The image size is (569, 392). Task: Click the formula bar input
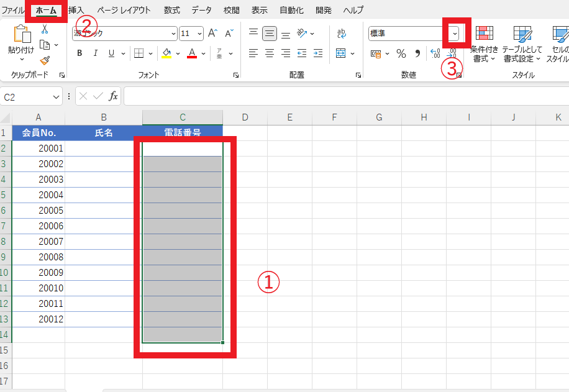click(x=346, y=96)
